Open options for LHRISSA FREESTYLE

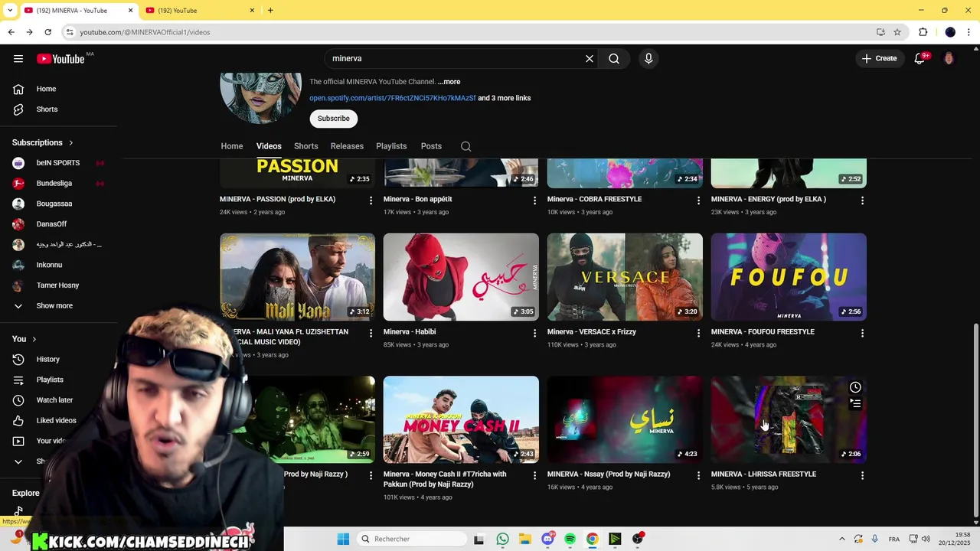862,475
